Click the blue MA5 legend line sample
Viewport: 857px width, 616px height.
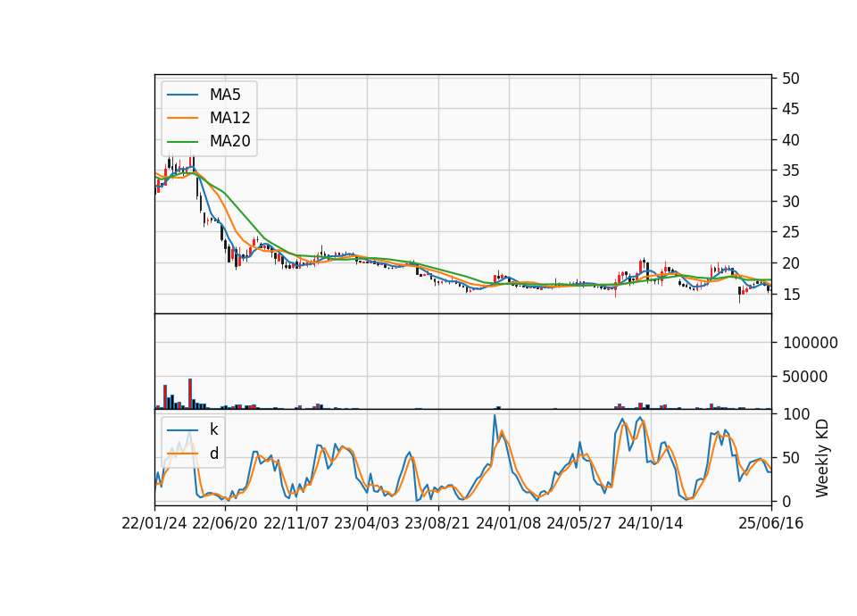click(182, 95)
